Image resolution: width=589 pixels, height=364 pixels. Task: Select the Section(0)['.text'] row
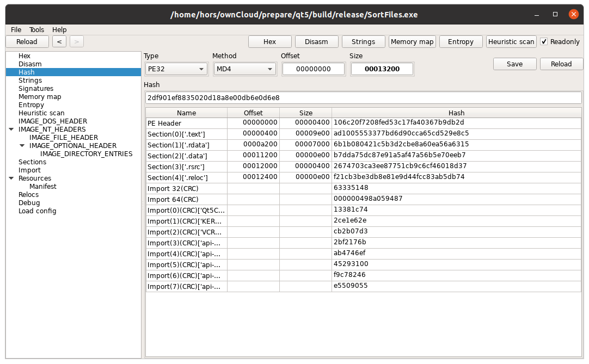point(363,134)
